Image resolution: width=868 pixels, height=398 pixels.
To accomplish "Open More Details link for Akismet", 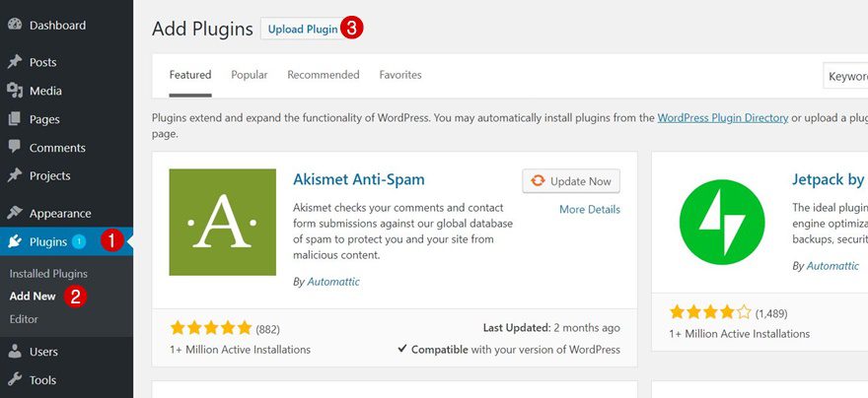I will click(x=590, y=210).
